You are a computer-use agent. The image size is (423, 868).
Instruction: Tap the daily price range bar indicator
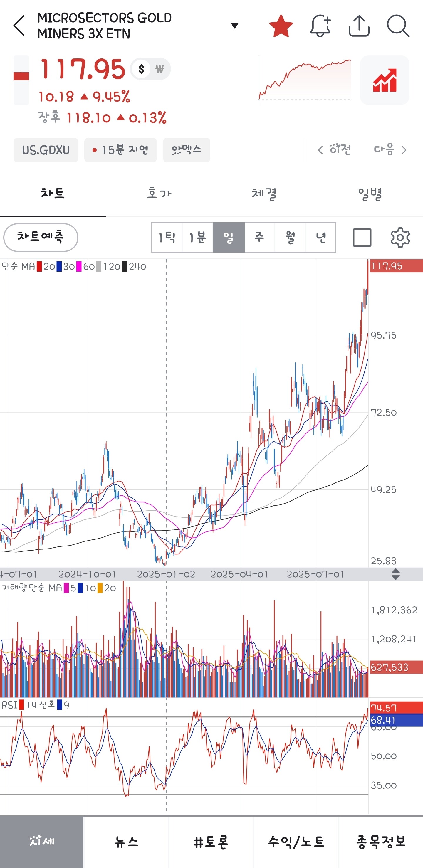[21, 80]
